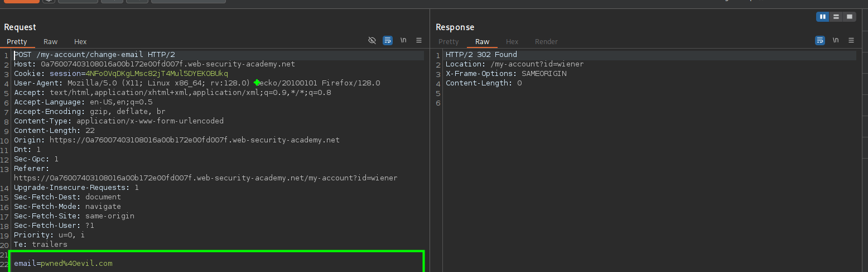This screenshot has width=868, height=272.
Task: Show non-printable characters in Request panel
Action: click(x=403, y=40)
